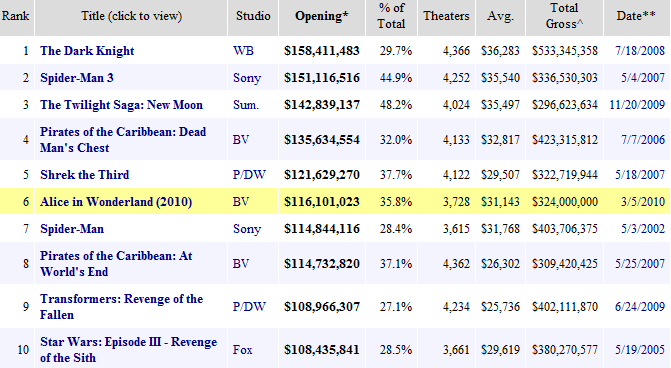Open Alice in Wonderland (2010) link

[116, 202]
